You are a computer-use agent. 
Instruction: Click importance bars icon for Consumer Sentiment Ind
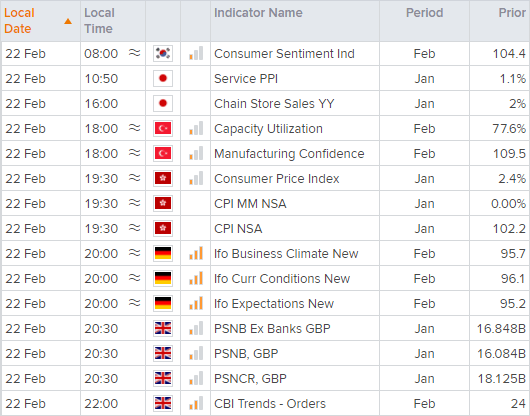tap(196, 53)
